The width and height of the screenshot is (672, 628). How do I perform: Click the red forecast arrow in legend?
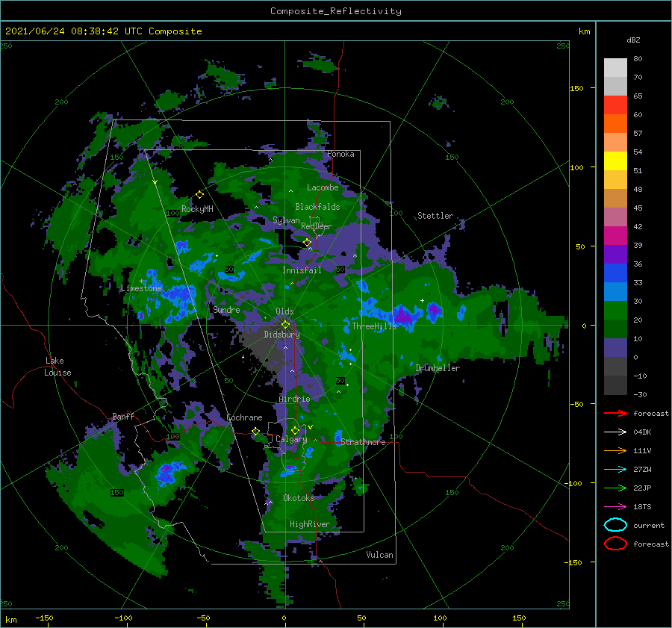coord(615,413)
